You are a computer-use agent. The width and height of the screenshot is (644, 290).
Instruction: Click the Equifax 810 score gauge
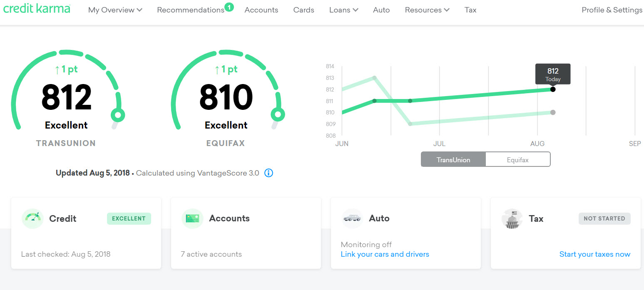[x=226, y=98]
